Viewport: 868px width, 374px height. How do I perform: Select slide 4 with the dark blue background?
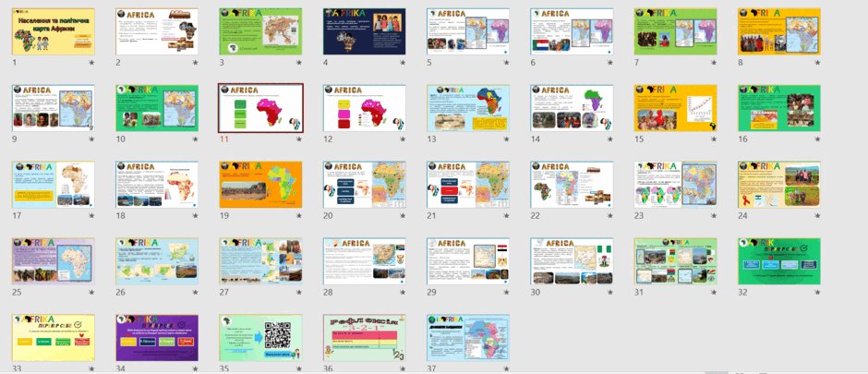click(365, 31)
